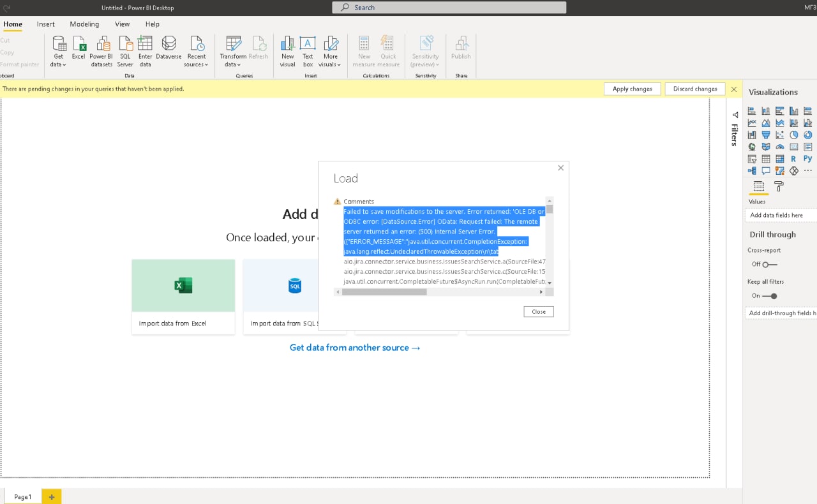The height and width of the screenshot is (504, 817).
Task: Open the View ribbon tab
Action: [122, 24]
